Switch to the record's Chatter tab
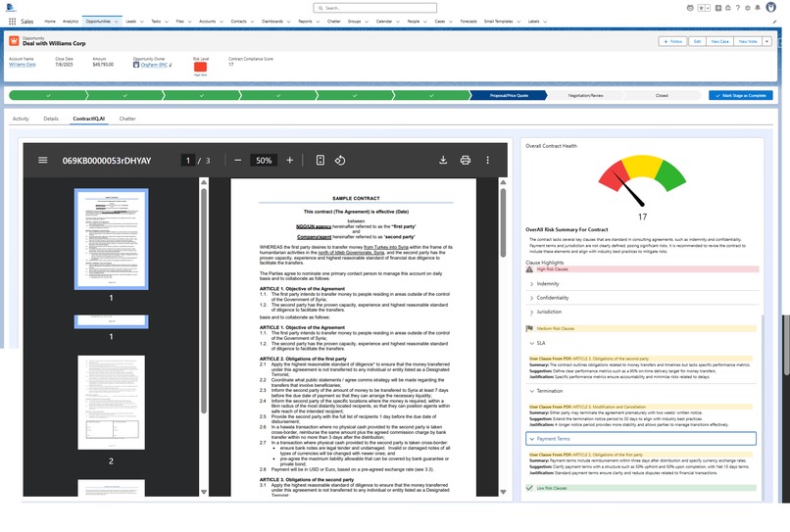Image resolution: width=790 pixels, height=532 pixels. [x=127, y=119]
